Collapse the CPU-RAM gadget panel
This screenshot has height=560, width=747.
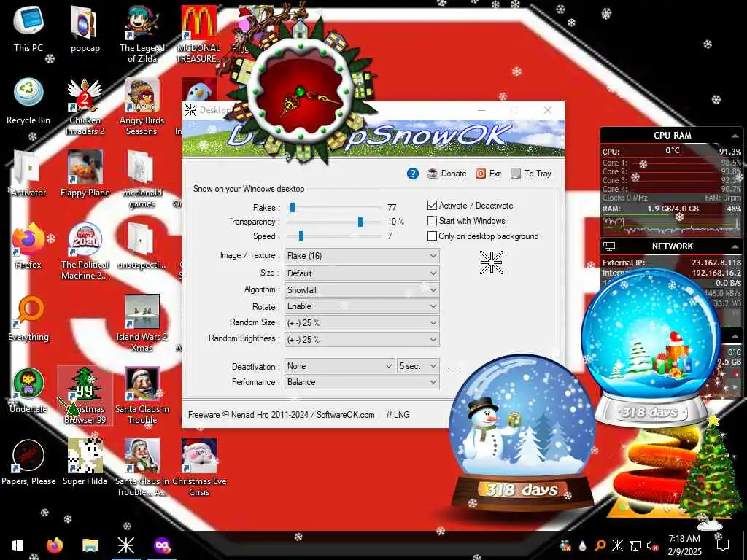[735, 136]
